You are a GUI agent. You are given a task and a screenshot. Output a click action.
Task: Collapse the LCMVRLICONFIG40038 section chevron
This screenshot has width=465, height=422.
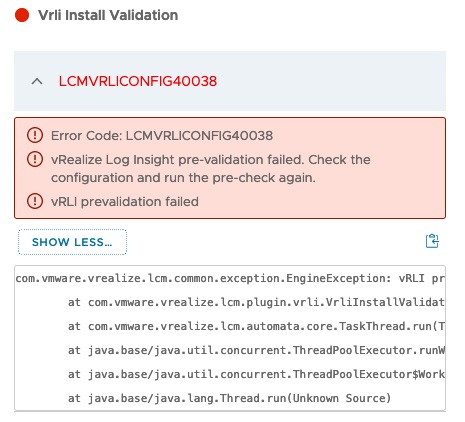[x=37, y=81]
